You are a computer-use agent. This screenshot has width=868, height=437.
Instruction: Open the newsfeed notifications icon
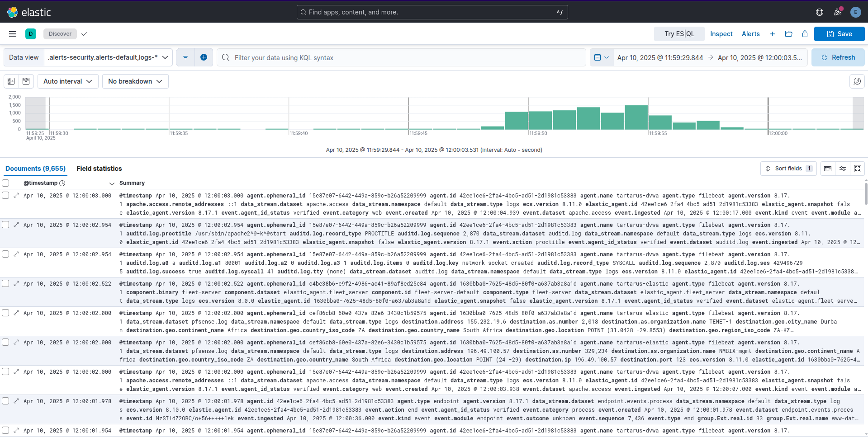[x=838, y=12]
